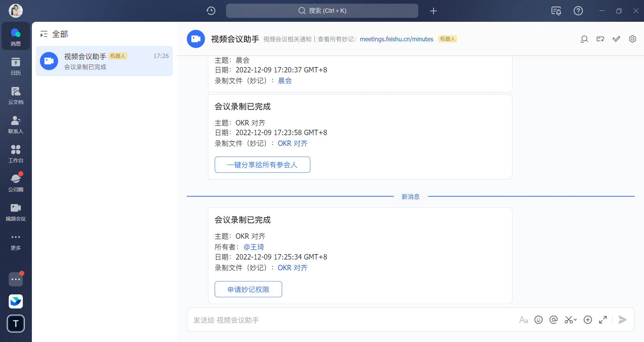
Task: Switch to 云文档 in sidebar
Action: (16, 96)
